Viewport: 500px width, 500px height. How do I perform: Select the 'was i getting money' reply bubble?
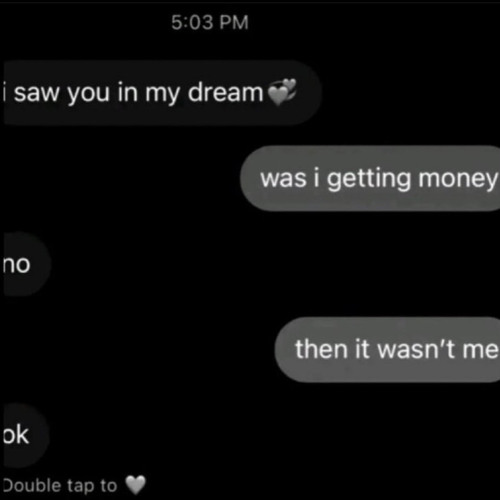pos(370,178)
